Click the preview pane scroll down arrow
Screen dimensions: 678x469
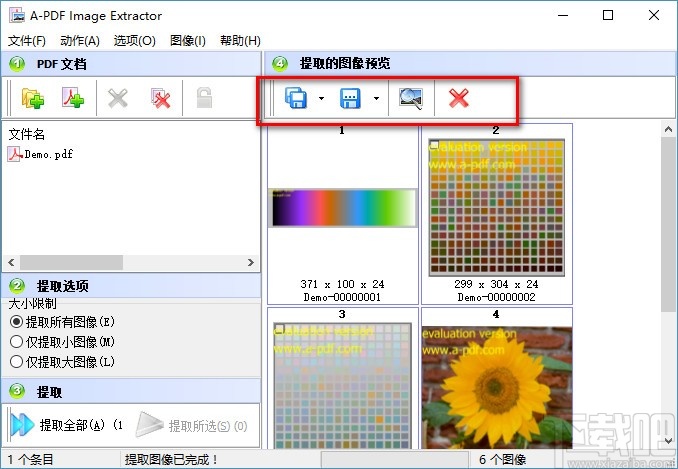[668, 441]
